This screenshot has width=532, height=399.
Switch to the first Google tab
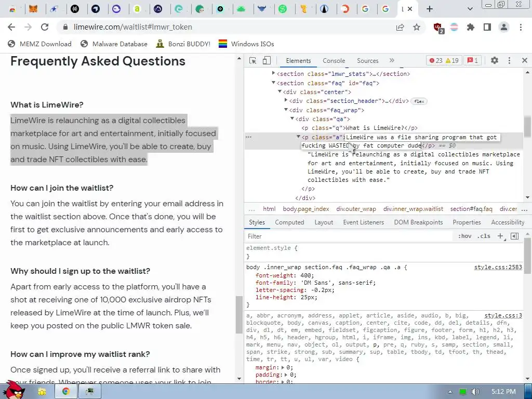pyautogui.click(x=365, y=9)
